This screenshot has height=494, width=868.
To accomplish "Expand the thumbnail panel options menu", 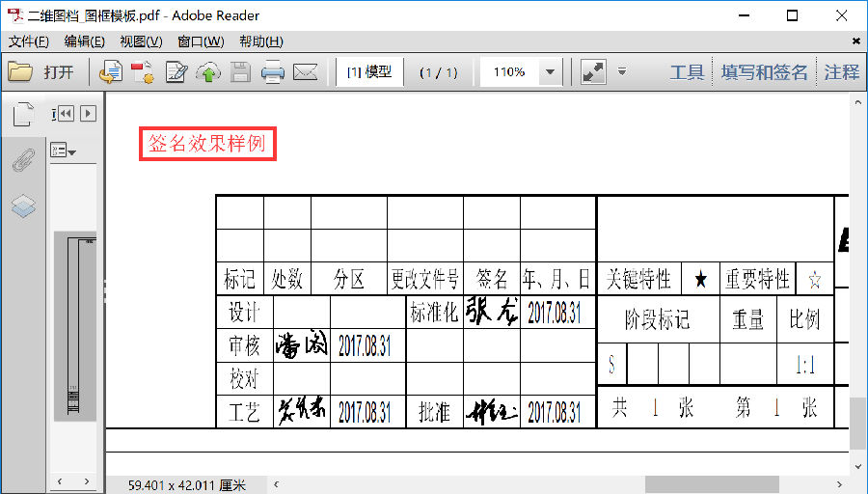I will point(63,151).
